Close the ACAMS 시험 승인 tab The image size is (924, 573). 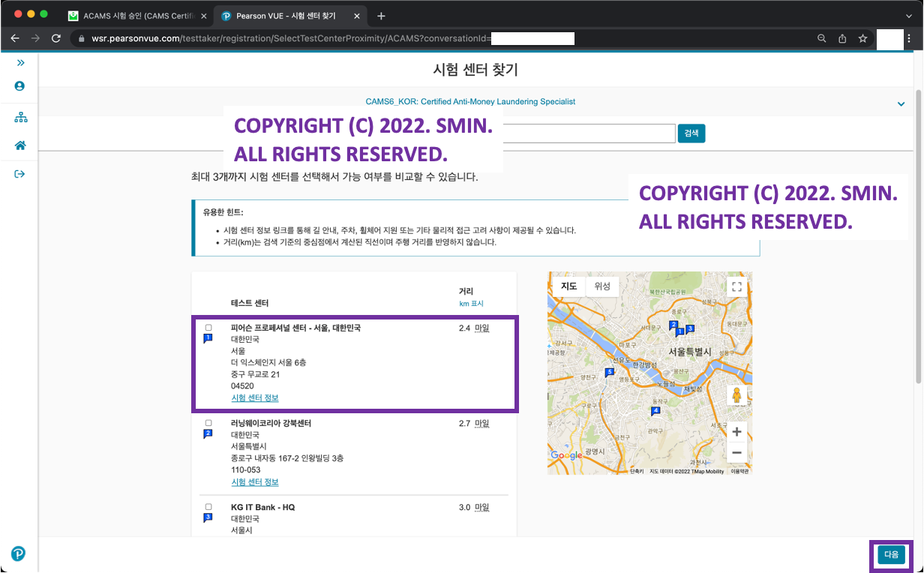click(203, 16)
